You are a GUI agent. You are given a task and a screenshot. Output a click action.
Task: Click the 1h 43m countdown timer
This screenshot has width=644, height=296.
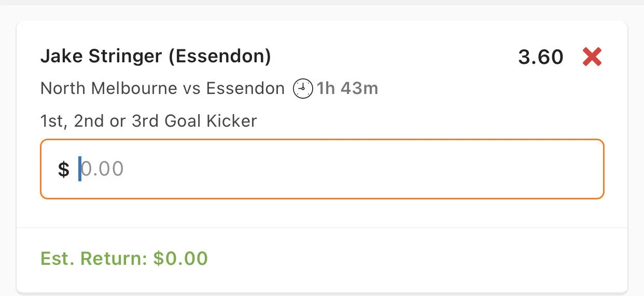click(347, 89)
